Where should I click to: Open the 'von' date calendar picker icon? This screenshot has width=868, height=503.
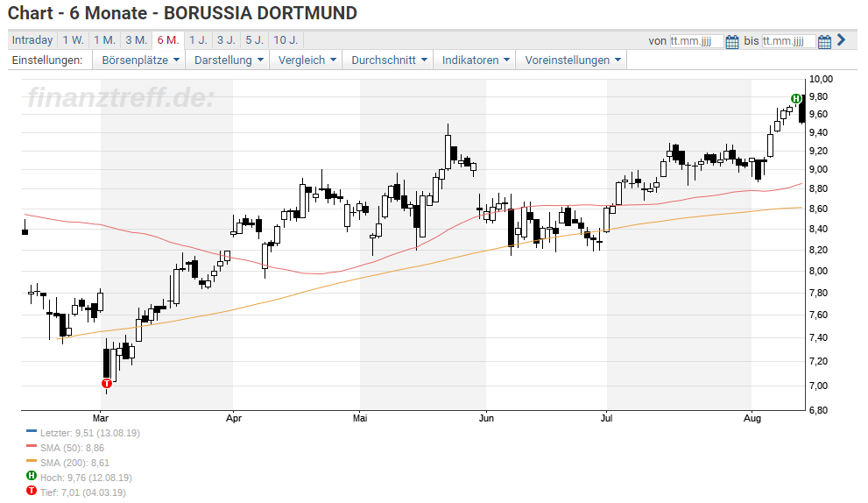(x=732, y=41)
